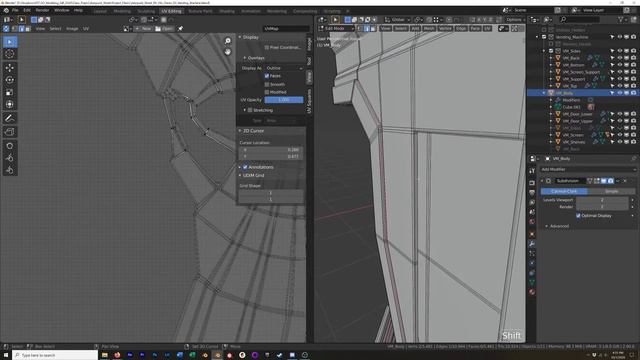Select the Relax sculpt tool in UV editor
The image size is (640, 360).
tap(10, 158)
